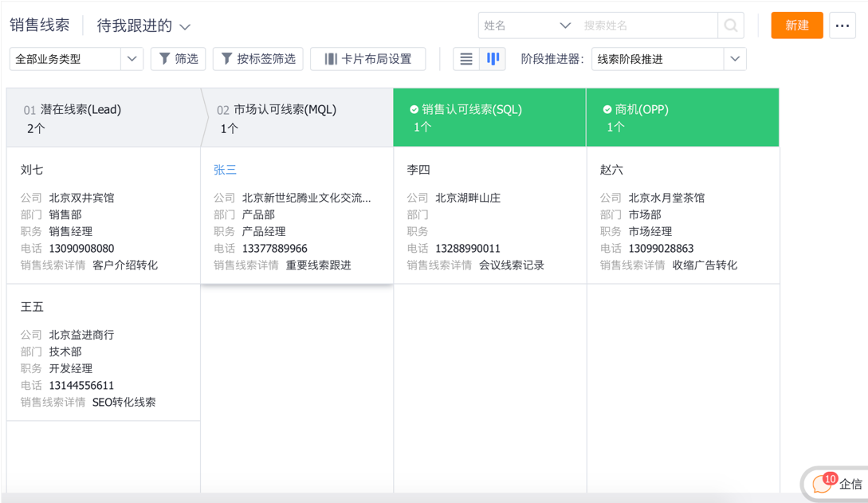This screenshot has height=503, width=868.
Task: Click the 搜索姓名 search input
Action: 648,26
